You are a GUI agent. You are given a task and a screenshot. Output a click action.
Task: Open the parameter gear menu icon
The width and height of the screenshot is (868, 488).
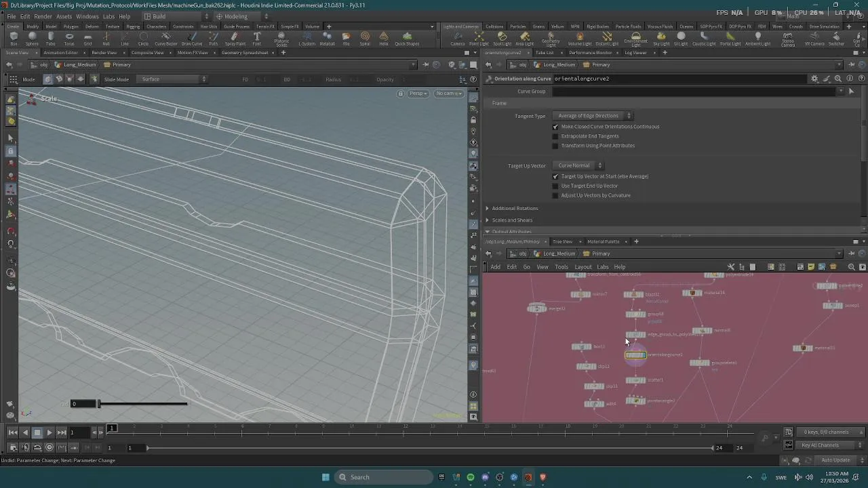[x=814, y=79]
